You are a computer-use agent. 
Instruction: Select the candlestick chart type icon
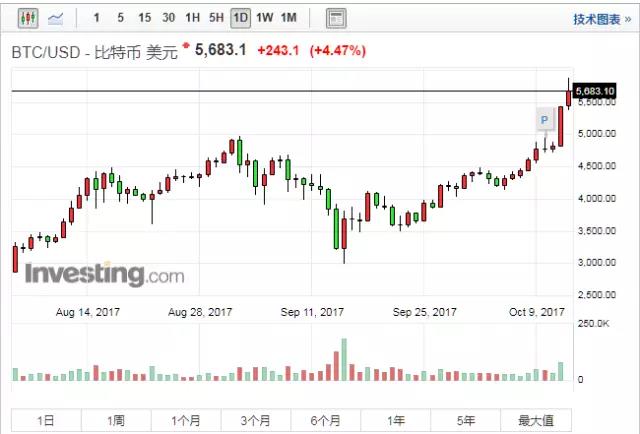coord(28,18)
